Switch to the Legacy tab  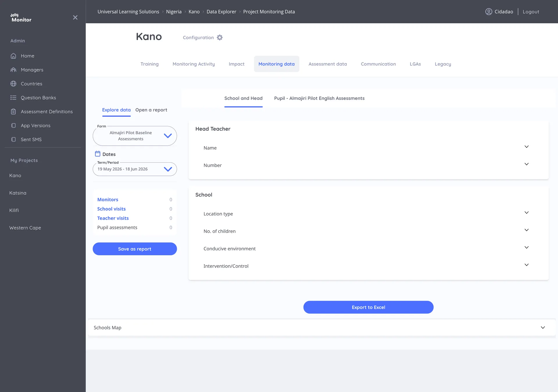coord(443,64)
